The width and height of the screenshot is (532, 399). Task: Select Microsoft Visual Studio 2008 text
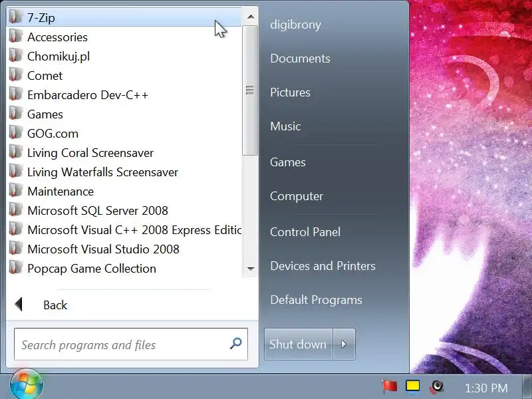[103, 249]
